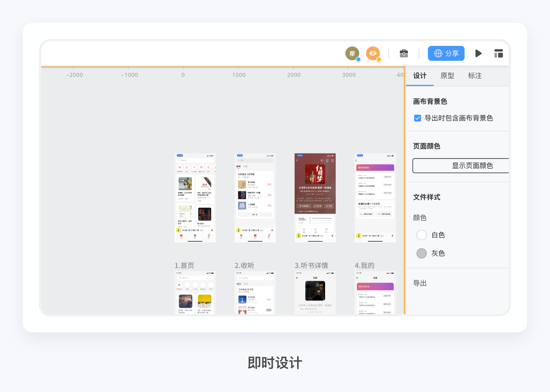Click the 分享 share button
The image size is (550, 392).
[446, 53]
